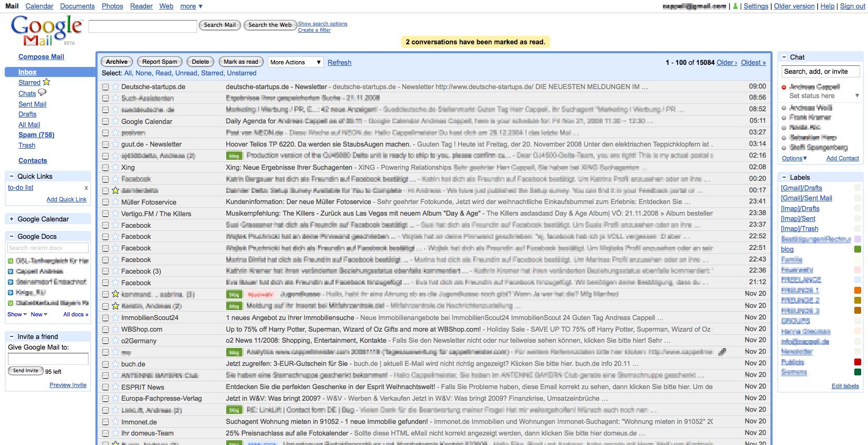
Task: Collapse the Quick Links panel
Action: pos(12,177)
